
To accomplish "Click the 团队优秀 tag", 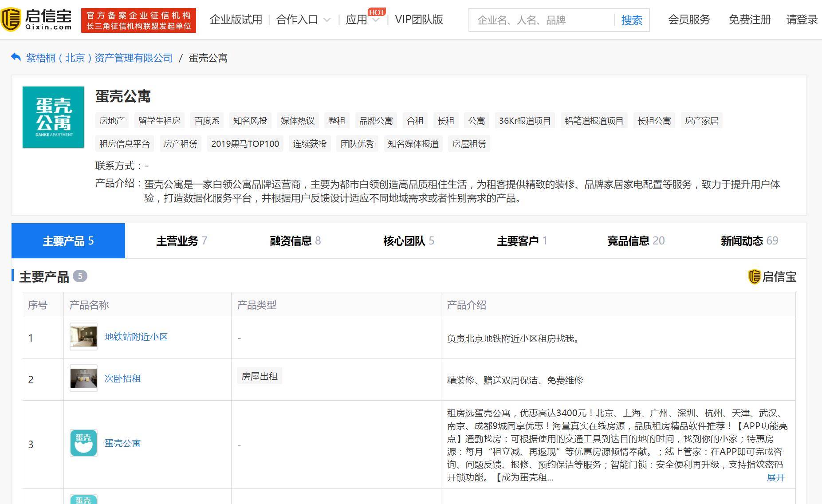I will point(357,144).
